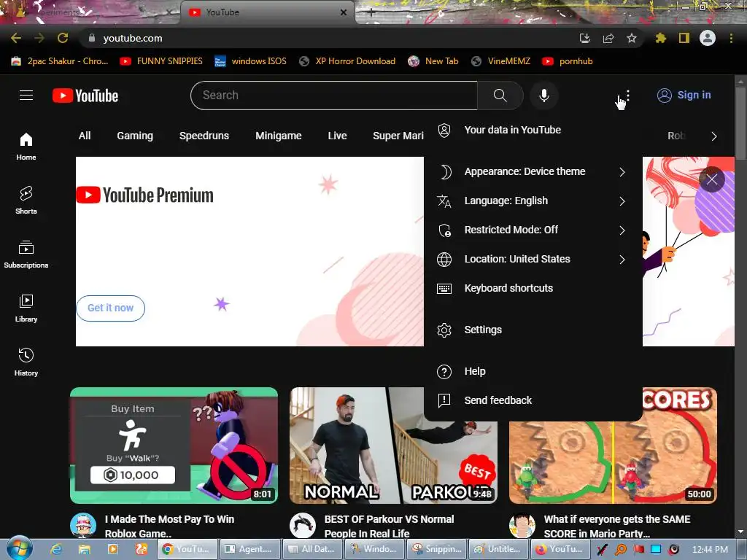
Task: Expand the Language: English submenu
Action: 533,201
